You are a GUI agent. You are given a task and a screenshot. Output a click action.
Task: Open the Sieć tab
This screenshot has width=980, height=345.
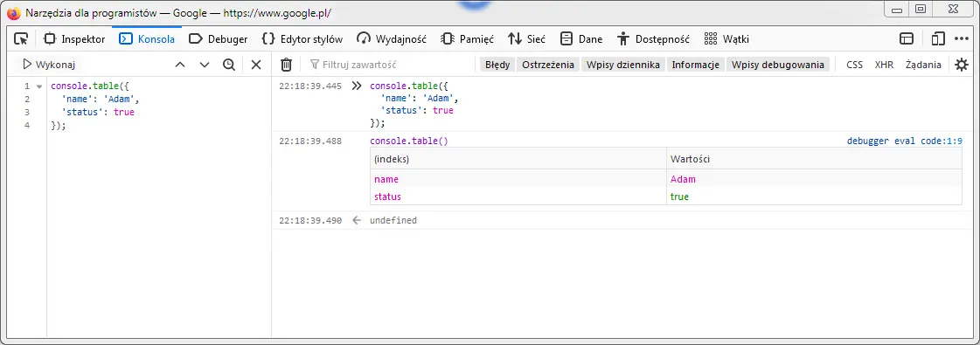(x=527, y=38)
